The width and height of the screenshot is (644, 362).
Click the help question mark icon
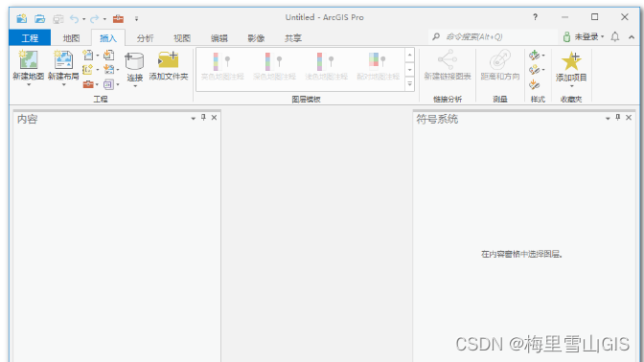pyautogui.click(x=535, y=17)
